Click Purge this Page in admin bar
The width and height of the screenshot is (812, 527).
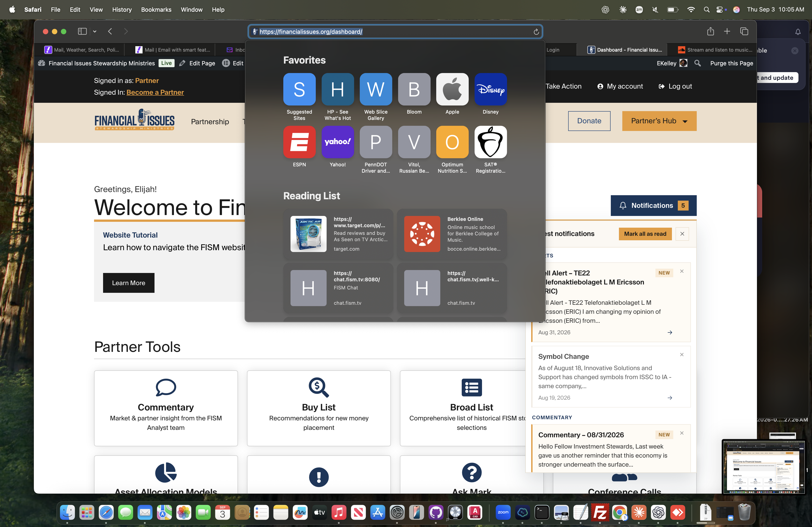731,63
